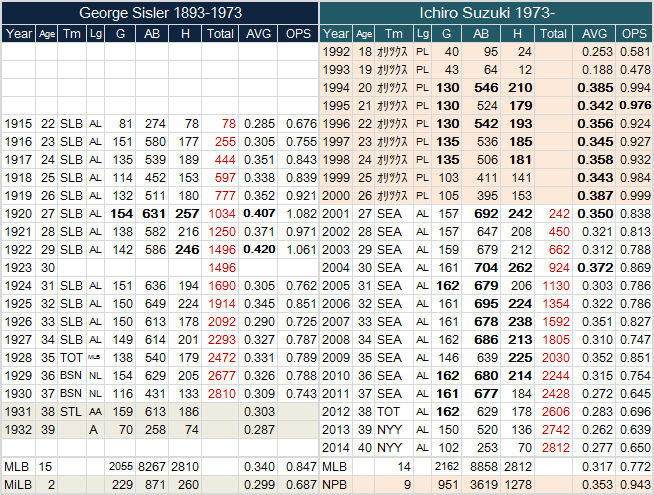Select Ichiro's year cell 1992

pyautogui.click(x=336, y=52)
